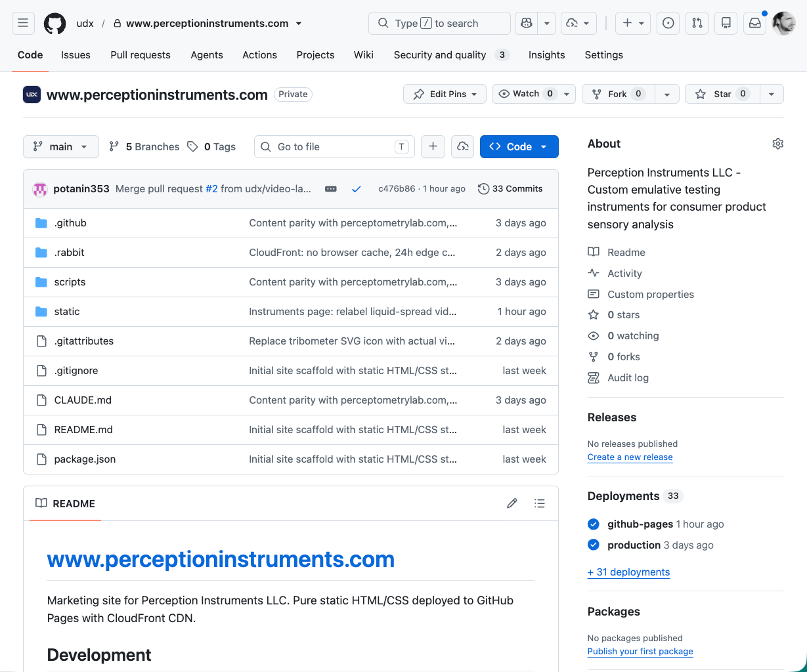Open the GitHub homepage logo
Viewport: 807px width, 672px height.
[55, 24]
